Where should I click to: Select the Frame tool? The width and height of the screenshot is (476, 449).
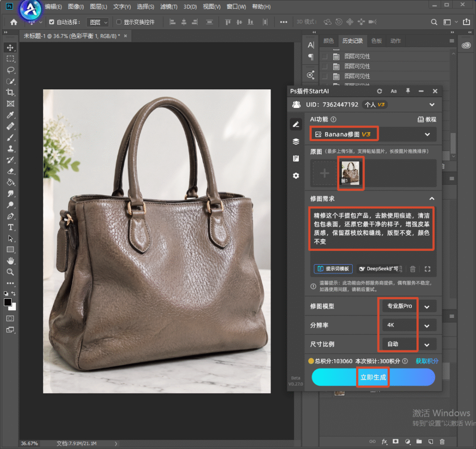click(10, 104)
